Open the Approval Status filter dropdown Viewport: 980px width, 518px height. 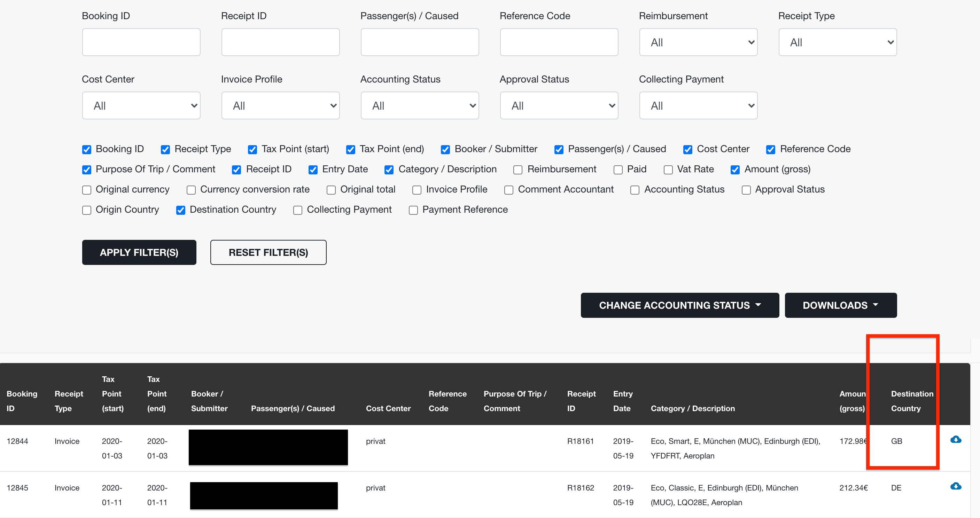(559, 105)
